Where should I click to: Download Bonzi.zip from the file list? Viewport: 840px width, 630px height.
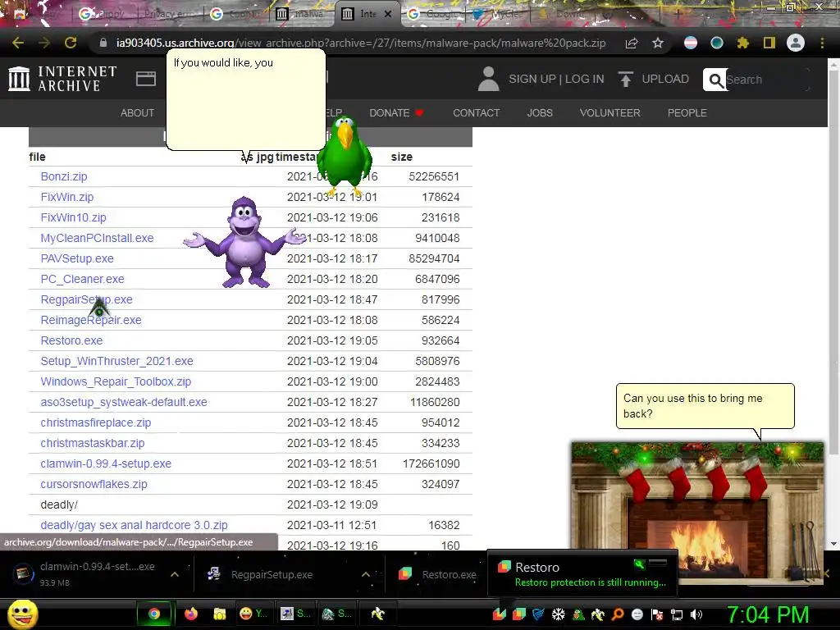pyautogui.click(x=64, y=177)
